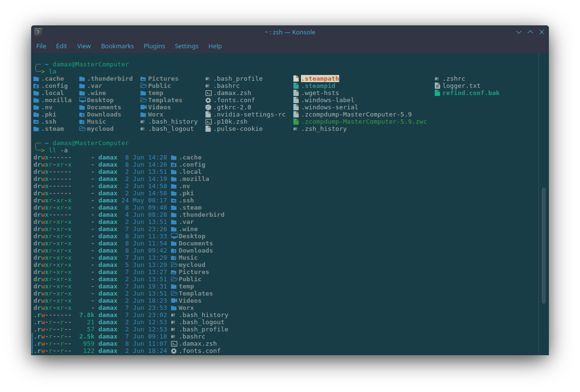Click the 24 May 08:17 date
The height and width of the screenshot is (392, 580).
(x=144, y=201)
